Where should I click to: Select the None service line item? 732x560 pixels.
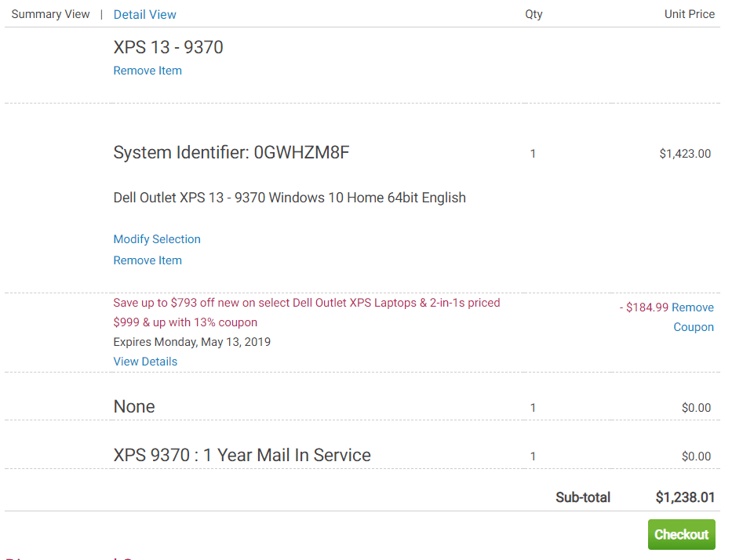tap(133, 406)
